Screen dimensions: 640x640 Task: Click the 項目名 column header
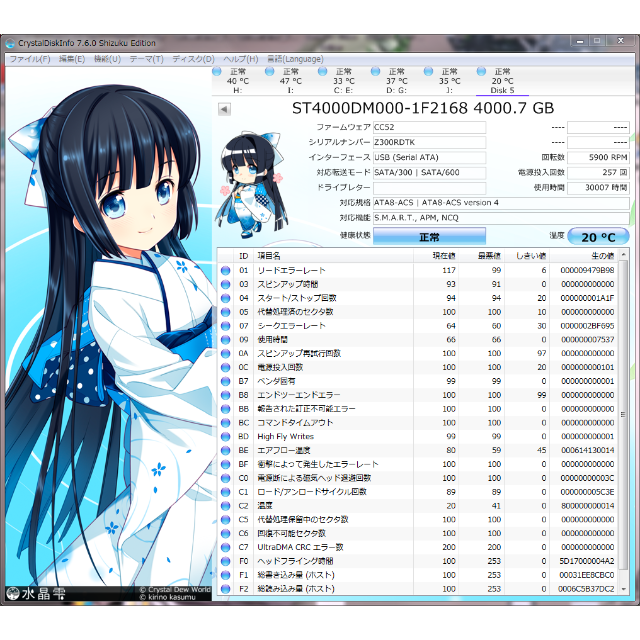pyautogui.click(x=334, y=256)
